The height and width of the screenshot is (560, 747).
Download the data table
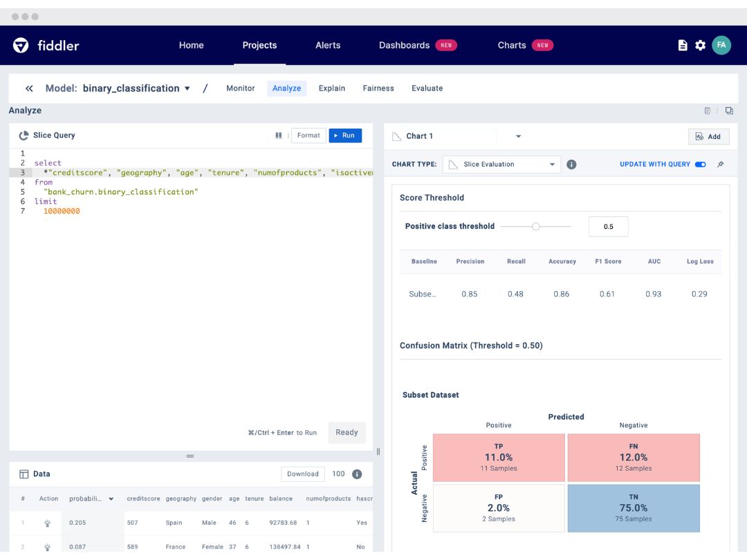tap(303, 474)
